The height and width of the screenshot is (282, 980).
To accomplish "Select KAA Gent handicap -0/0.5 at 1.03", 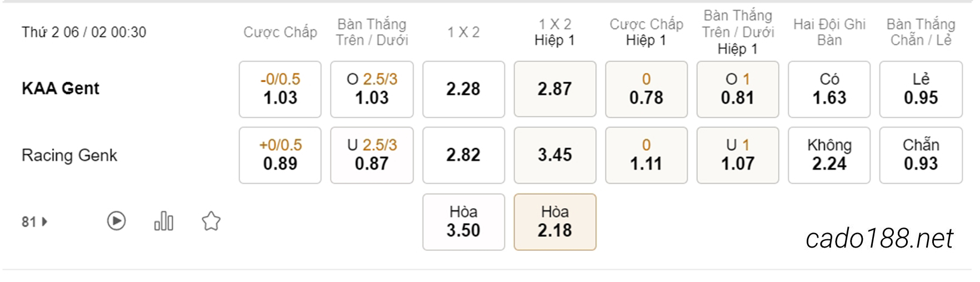I will pyautogui.click(x=280, y=89).
